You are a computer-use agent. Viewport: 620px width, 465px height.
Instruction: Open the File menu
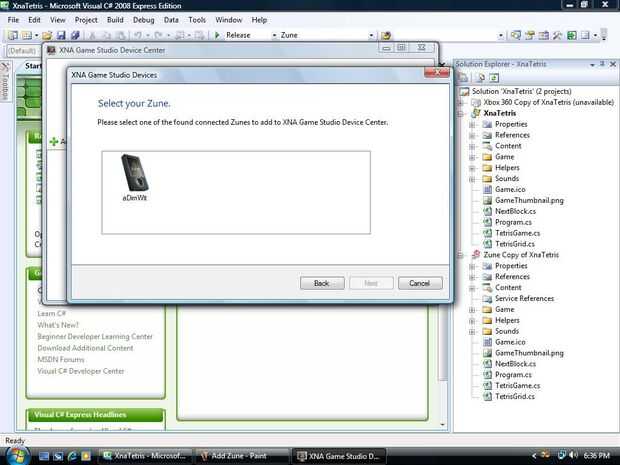click(13, 20)
